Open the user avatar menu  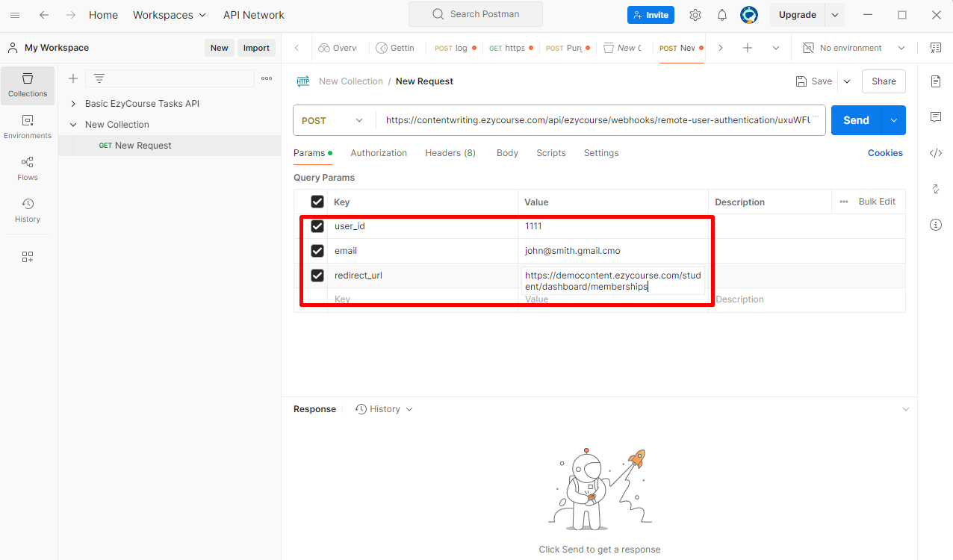click(x=749, y=15)
